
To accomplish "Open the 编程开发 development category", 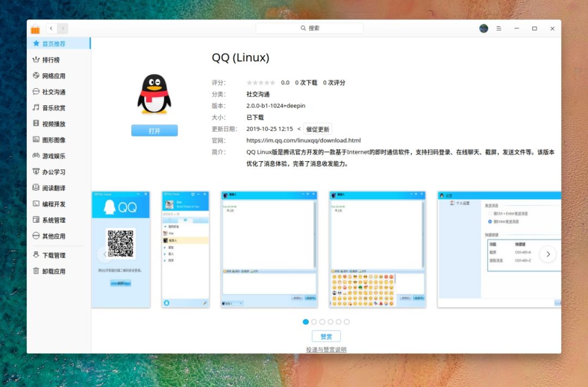I will 51,204.
